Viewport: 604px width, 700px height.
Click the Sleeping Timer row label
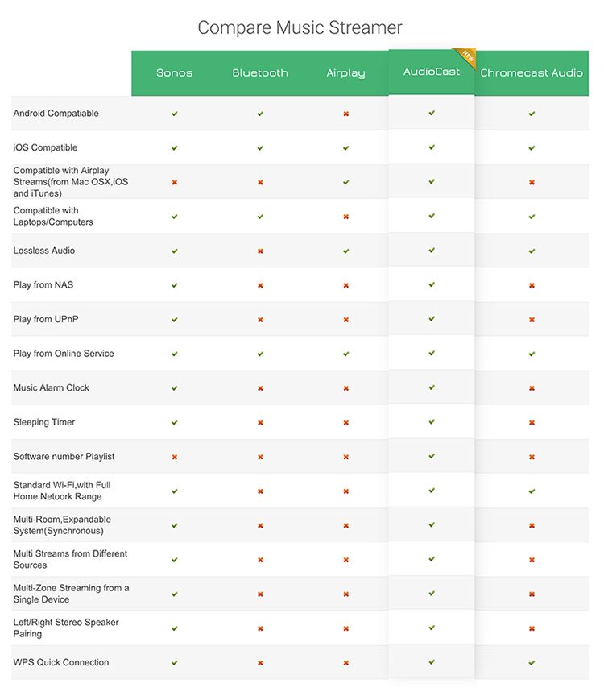point(44,422)
